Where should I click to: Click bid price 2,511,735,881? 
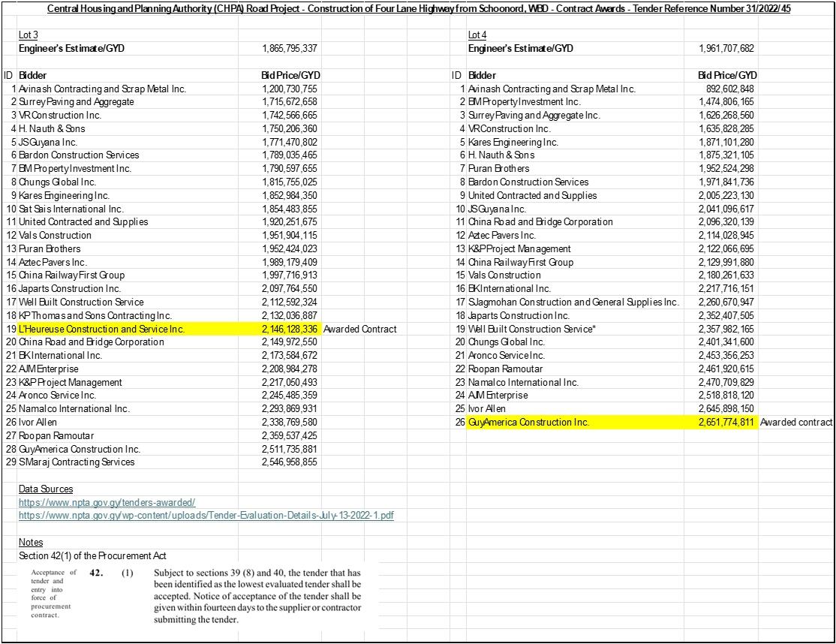(290, 449)
